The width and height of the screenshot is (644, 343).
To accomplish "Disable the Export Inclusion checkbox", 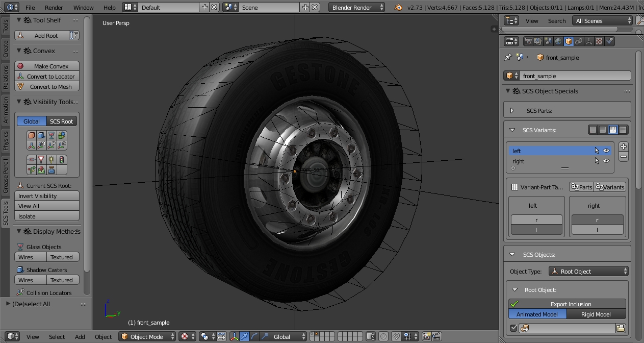I will [514, 304].
